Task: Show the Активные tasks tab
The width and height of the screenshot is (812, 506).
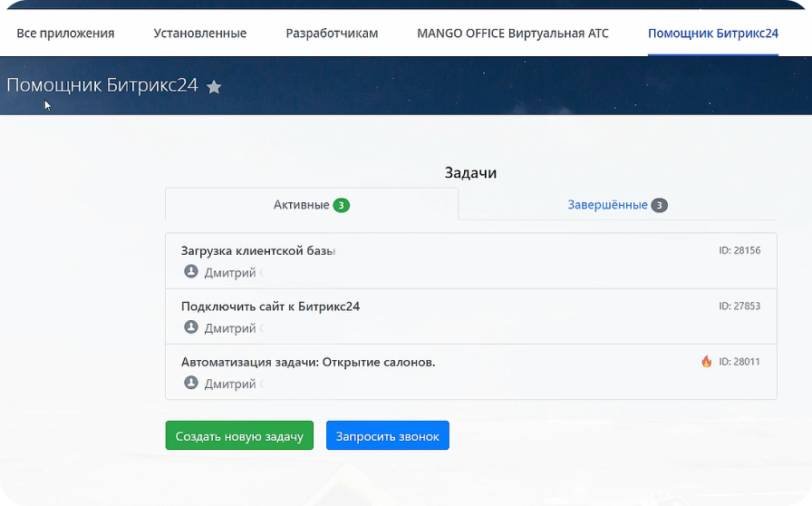Action: (x=301, y=205)
